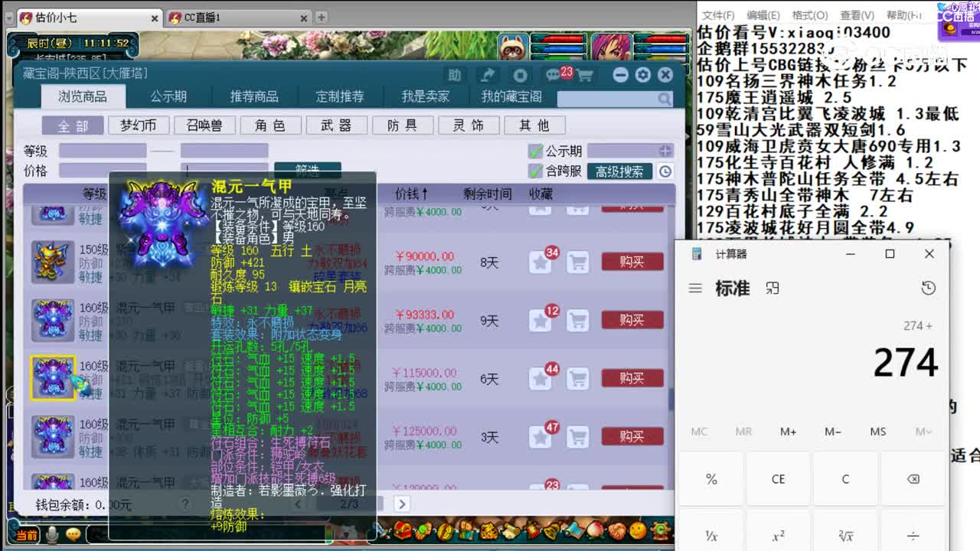980x551 pixels.
Task: Add the ￥125000.00 item to cart
Action: (x=577, y=437)
